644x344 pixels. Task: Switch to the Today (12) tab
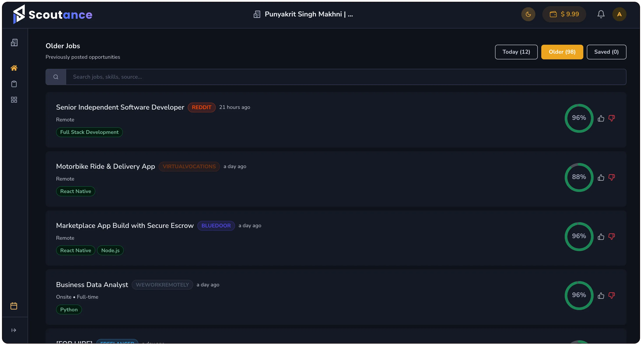click(516, 52)
